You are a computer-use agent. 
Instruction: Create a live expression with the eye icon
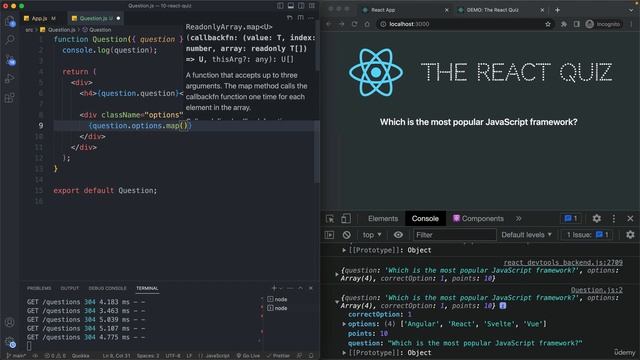point(398,235)
